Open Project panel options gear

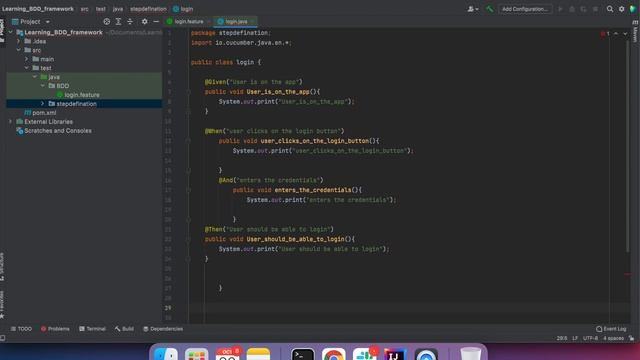144,22
